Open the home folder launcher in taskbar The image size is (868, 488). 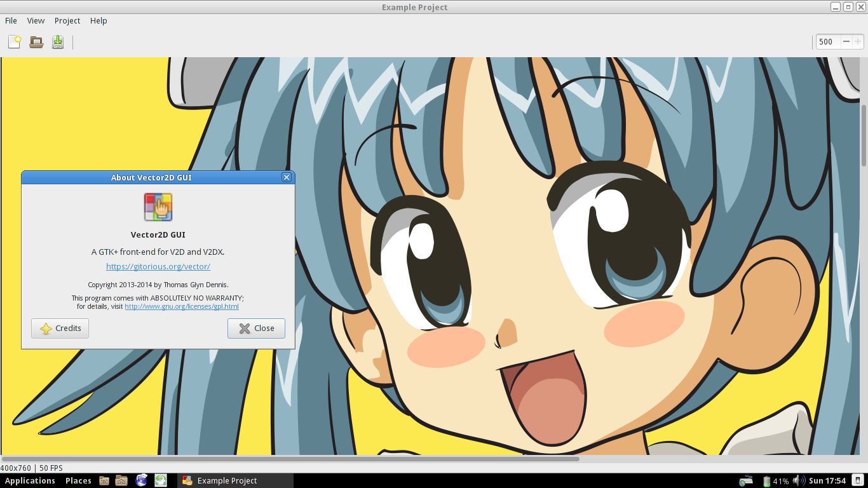pos(121,480)
